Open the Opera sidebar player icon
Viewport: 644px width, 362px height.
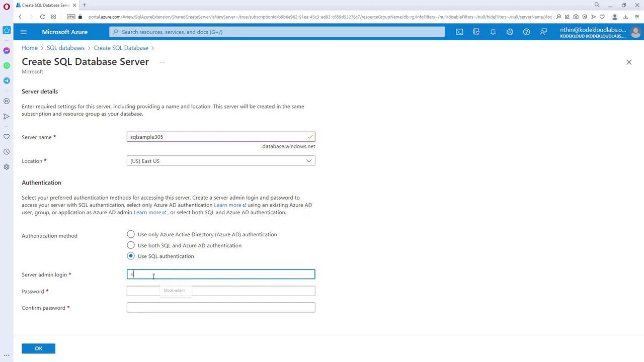7,101
